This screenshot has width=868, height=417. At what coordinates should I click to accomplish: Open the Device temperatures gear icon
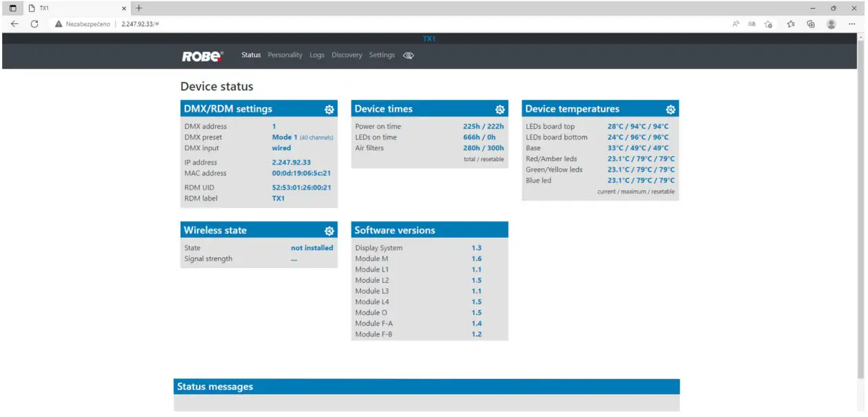[x=670, y=109]
